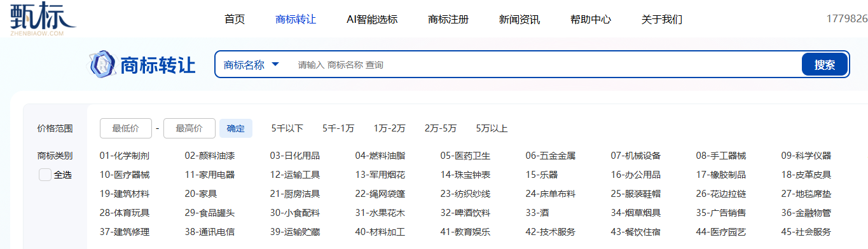Click the 搜索 button
Screen dimensions: 868x249
coord(825,64)
